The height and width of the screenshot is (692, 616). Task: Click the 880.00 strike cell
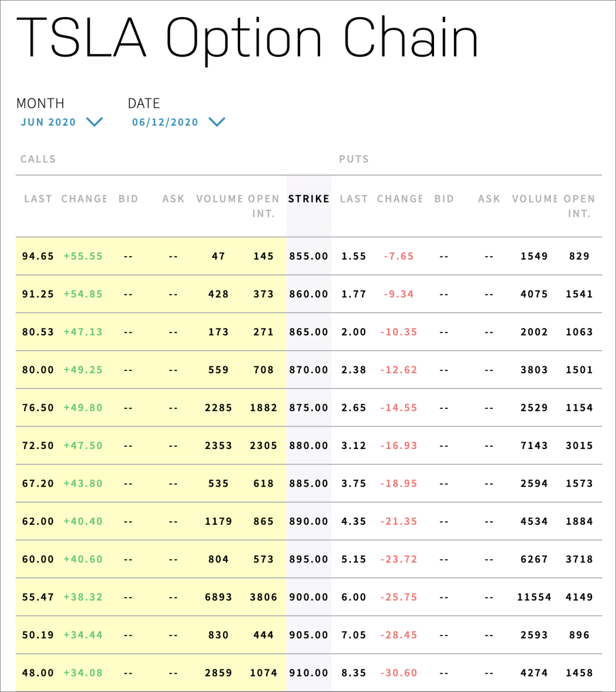pos(309,446)
